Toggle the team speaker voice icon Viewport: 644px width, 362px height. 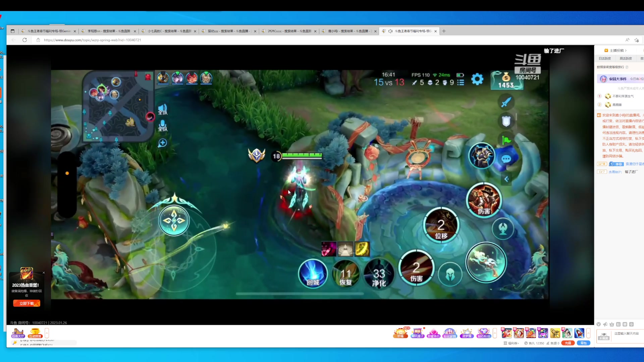(162, 109)
